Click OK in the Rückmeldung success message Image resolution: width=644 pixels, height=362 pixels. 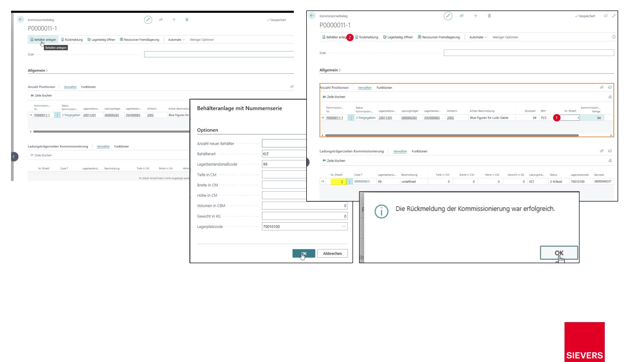click(559, 253)
